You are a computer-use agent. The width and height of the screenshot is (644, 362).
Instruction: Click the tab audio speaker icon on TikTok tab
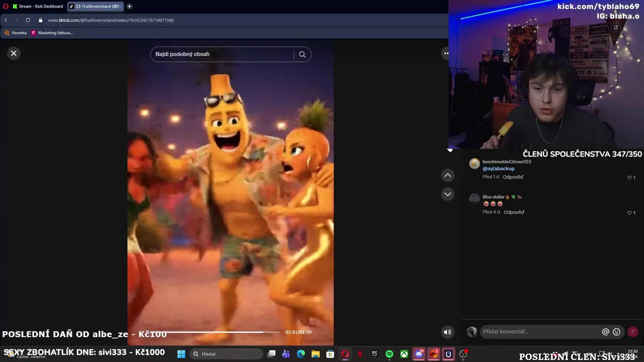click(x=78, y=7)
